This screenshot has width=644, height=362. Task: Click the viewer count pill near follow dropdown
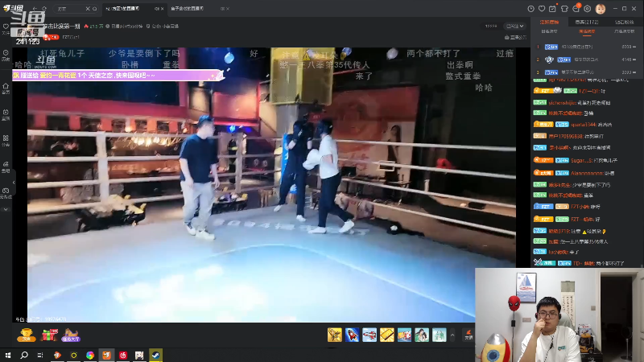[x=491, y=26]
